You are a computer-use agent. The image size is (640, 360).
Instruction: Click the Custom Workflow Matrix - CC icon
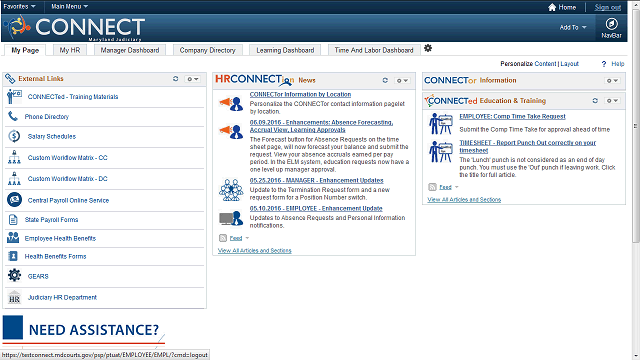point(14,157)
